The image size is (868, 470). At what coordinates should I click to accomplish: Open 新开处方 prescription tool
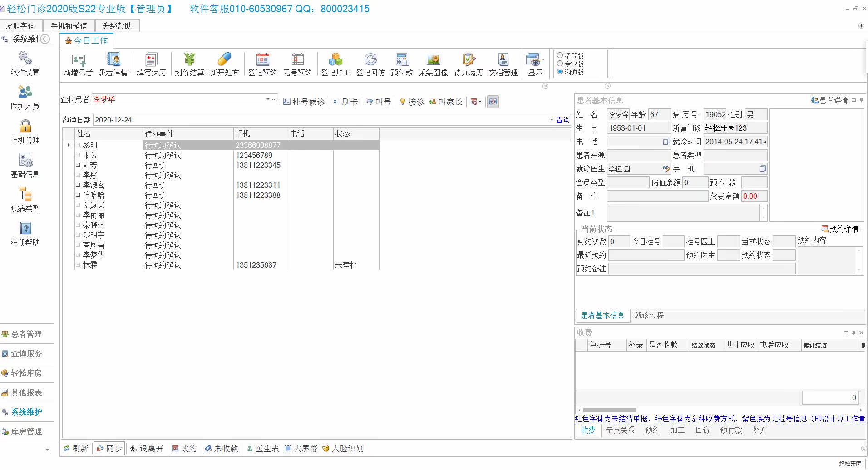tap(224, 64)
